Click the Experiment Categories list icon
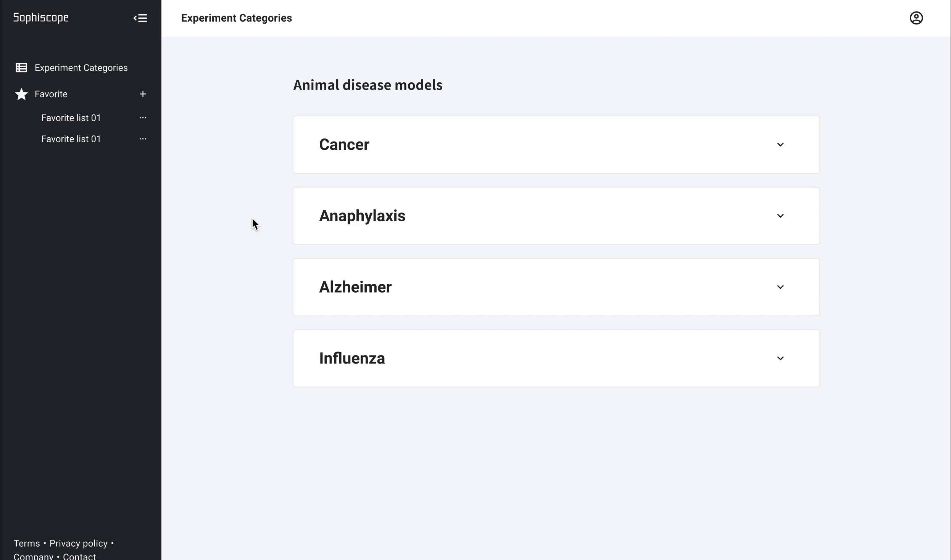951x560 pixels. point(21,68)
